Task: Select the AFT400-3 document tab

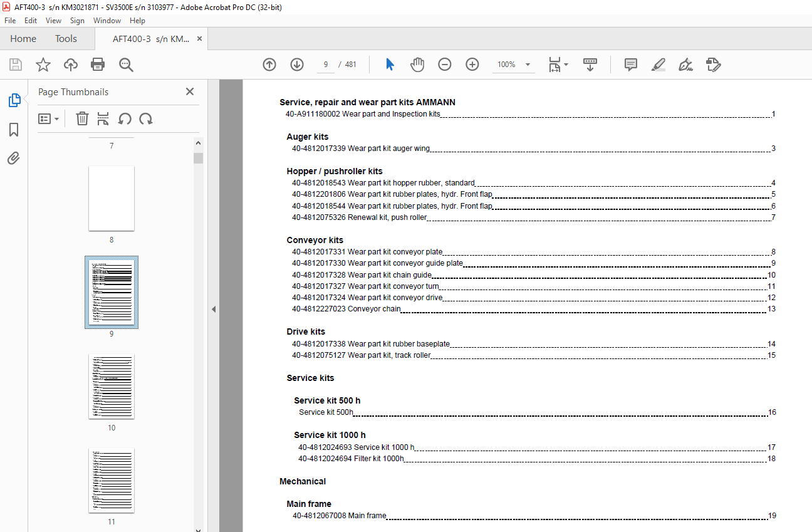Action: [x=150, y=39]
